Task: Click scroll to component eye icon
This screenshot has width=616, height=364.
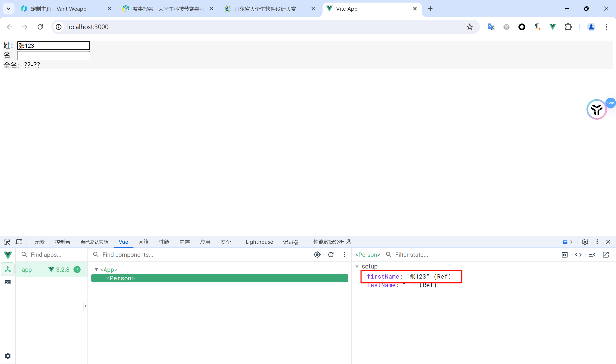Action: (x=564, y=255)
